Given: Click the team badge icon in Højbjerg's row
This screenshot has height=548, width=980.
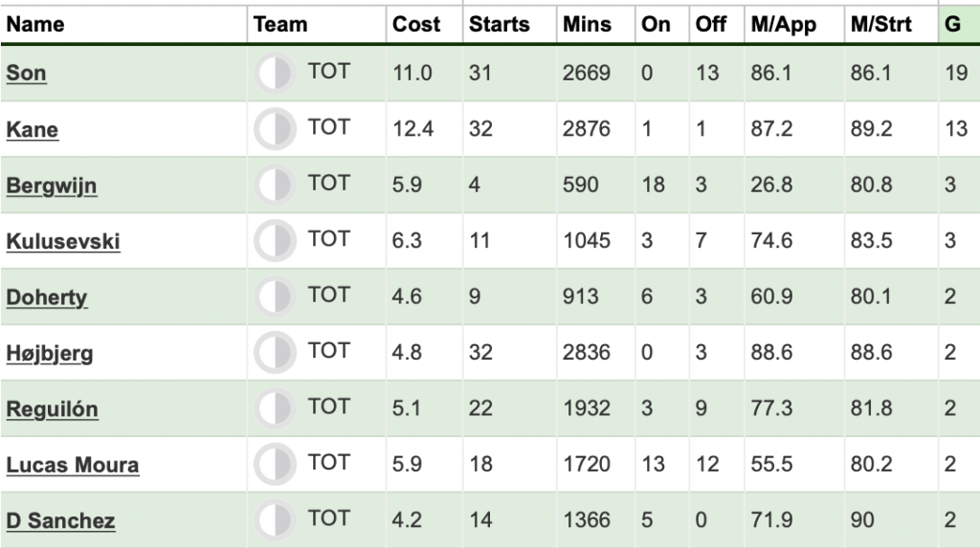Looking at the screenshot, I should pos(275,352).
